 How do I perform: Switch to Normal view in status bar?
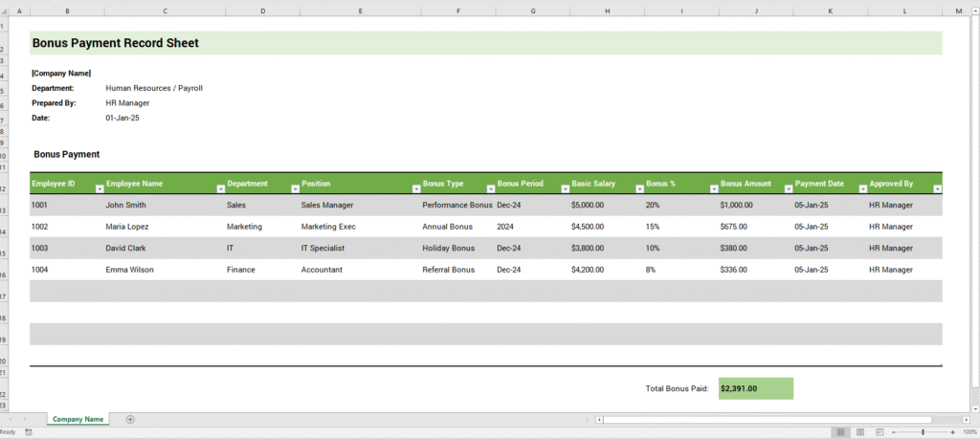tap(841, 432)
